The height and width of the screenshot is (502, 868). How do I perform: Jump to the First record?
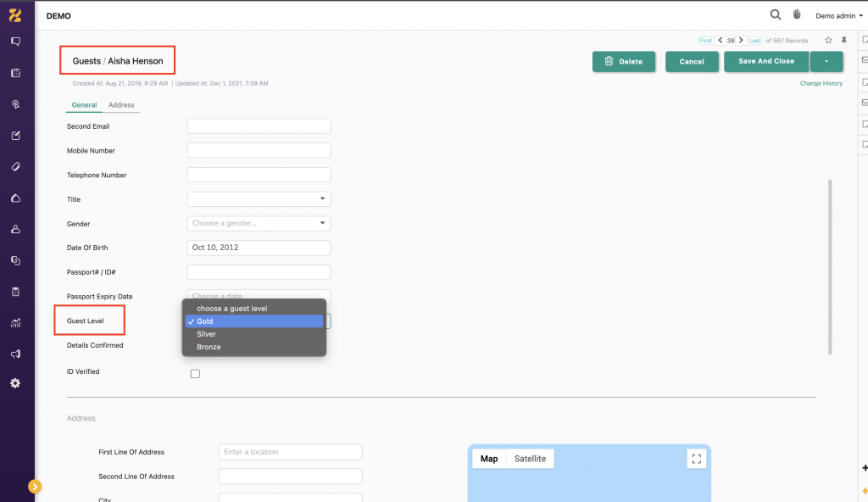point(706,41)
